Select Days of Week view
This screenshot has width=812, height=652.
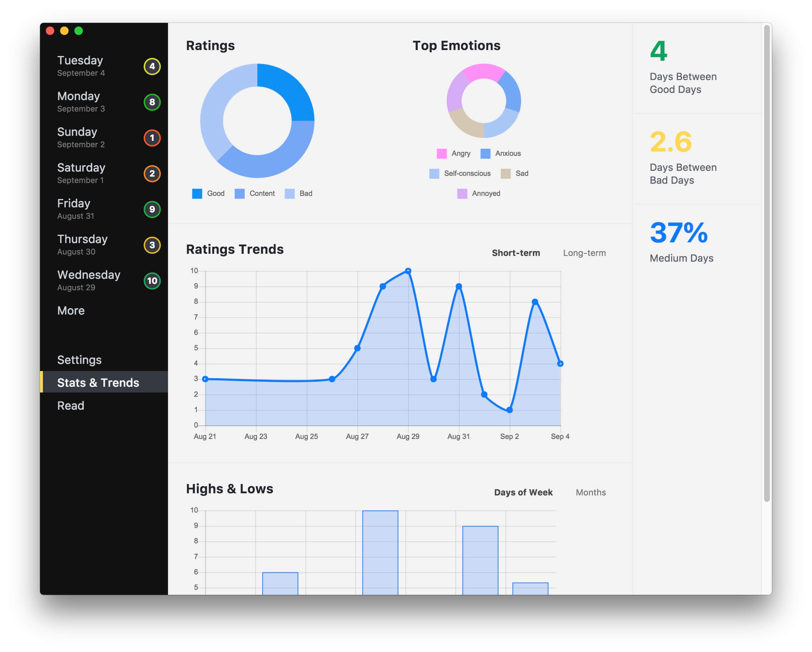coord(523,492)
